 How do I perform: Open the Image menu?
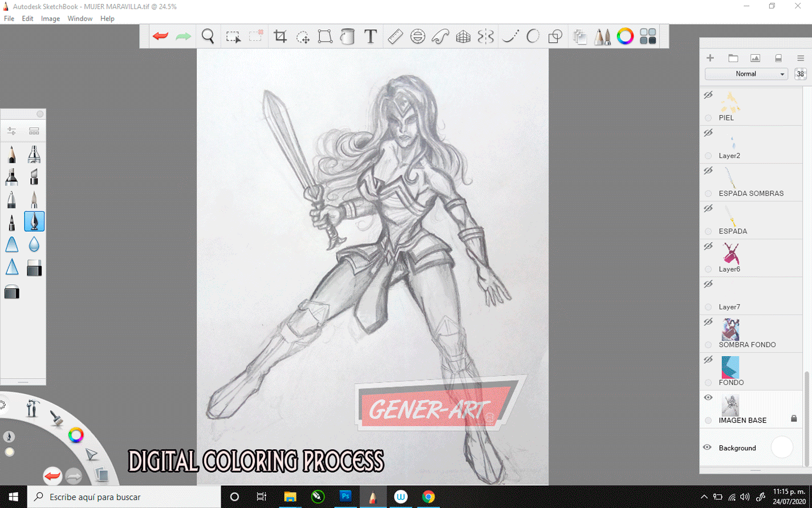click(x=50, y=19)
